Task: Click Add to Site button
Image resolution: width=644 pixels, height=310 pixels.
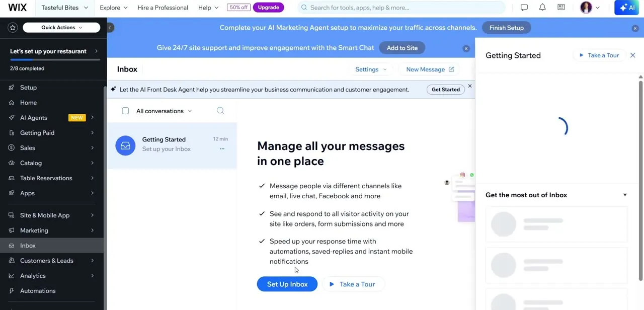Action: (402, 48)
